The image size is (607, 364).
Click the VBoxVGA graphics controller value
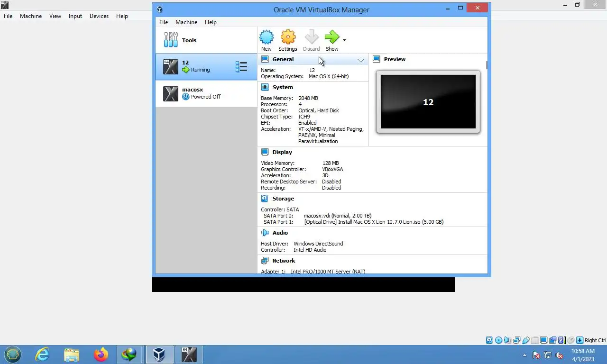coord(332,169)
